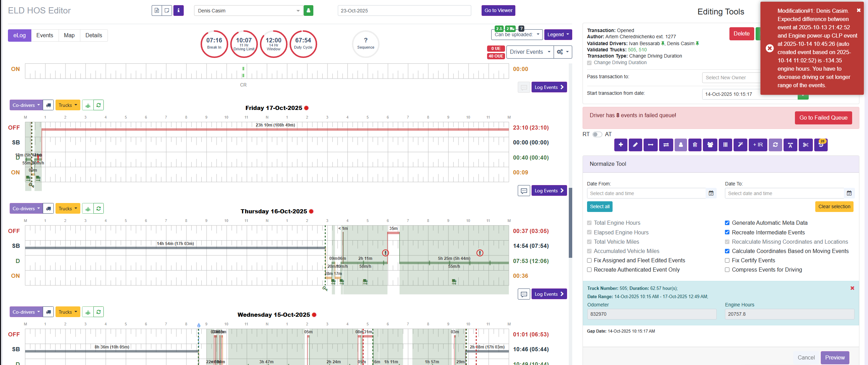Open comment icon for Friday 17-Oct log
Image resolution: width=868 pixels, height=365 pixels.
524,191
